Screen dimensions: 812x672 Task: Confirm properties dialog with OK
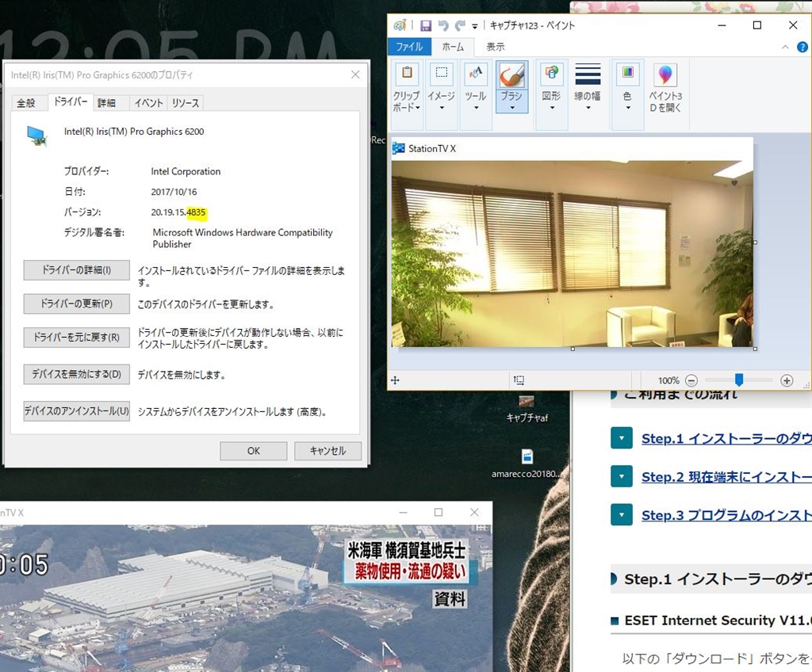click(x=254, y=451)
